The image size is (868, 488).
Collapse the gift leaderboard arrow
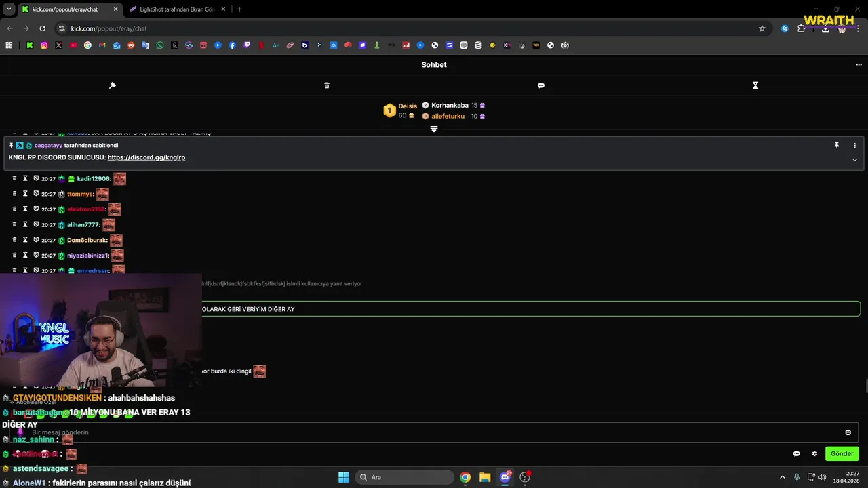point(434,129)
